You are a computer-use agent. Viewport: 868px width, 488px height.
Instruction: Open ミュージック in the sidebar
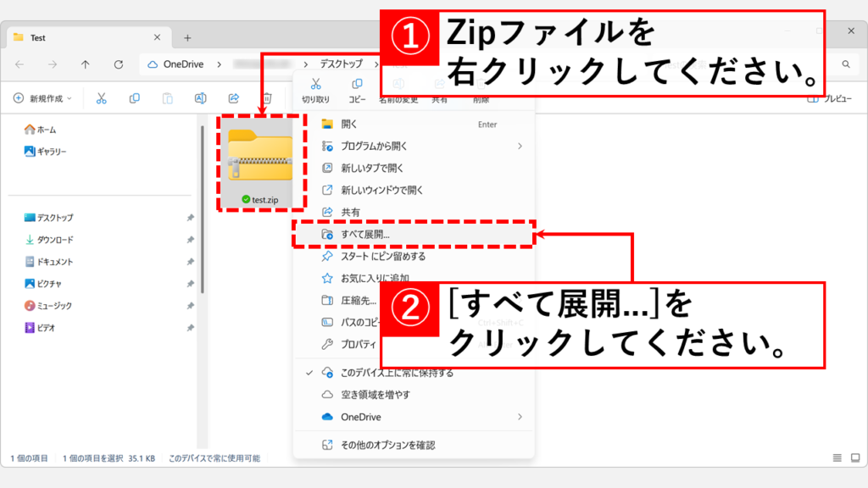pos(48,306)
